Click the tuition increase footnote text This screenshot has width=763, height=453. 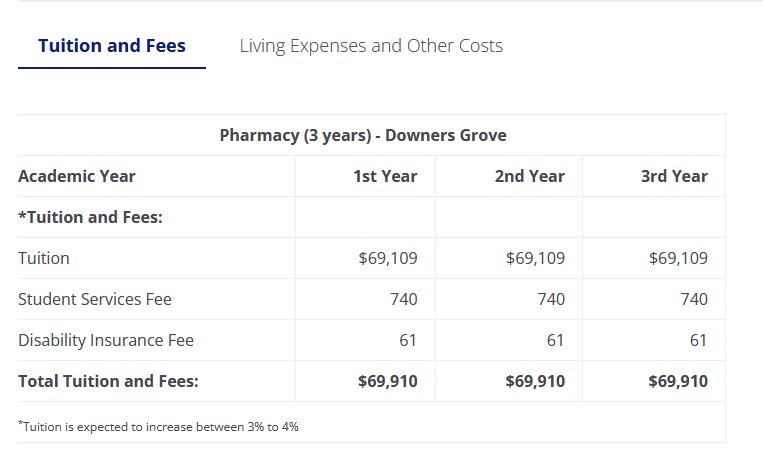point(158,426)
